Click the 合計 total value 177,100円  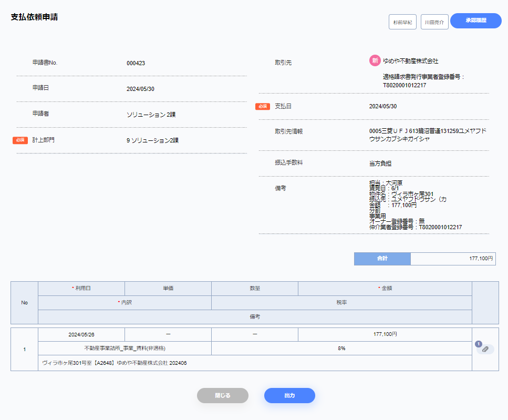click(452, 259)
